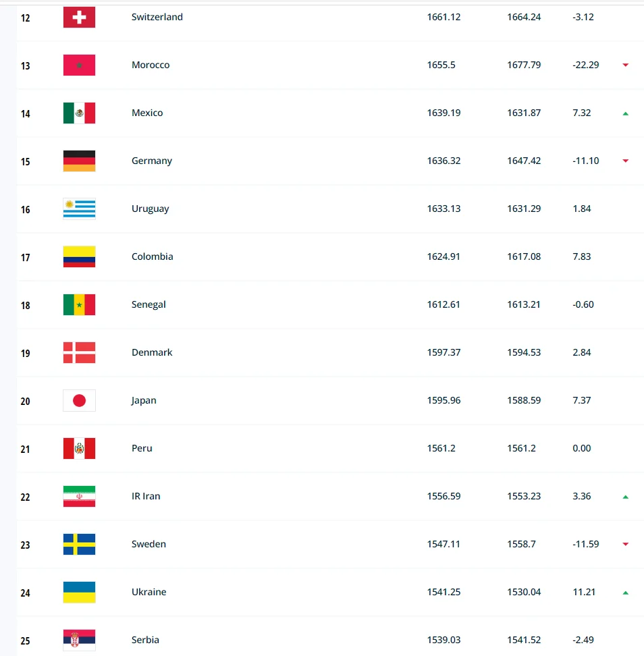
Task: Click rank number 20 for Japan
Action: click(26, 401)
